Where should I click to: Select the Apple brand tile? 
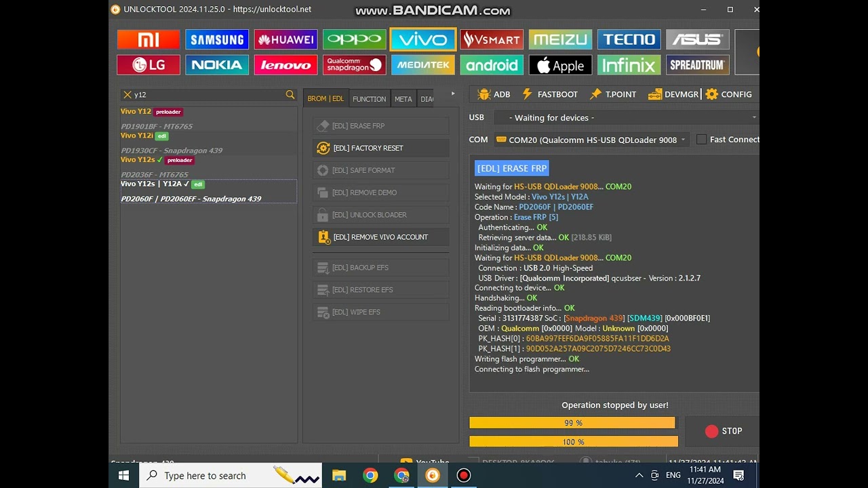(x=560, y=65)
